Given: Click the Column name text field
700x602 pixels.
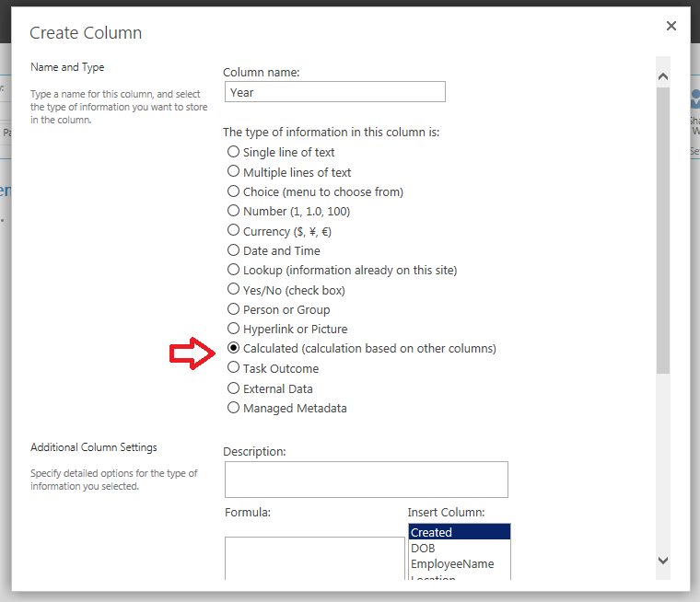Looking at the screenshot, I should 334,92.
